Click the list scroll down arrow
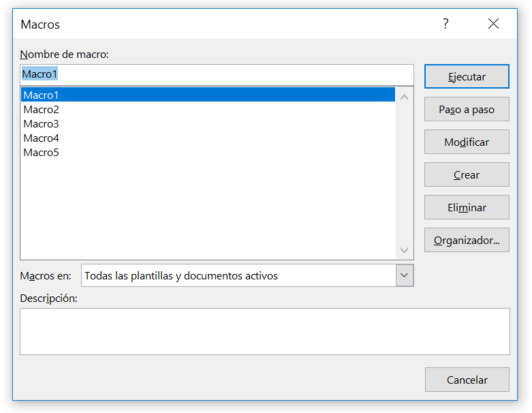532x413 pixels. tap(404, 250)
